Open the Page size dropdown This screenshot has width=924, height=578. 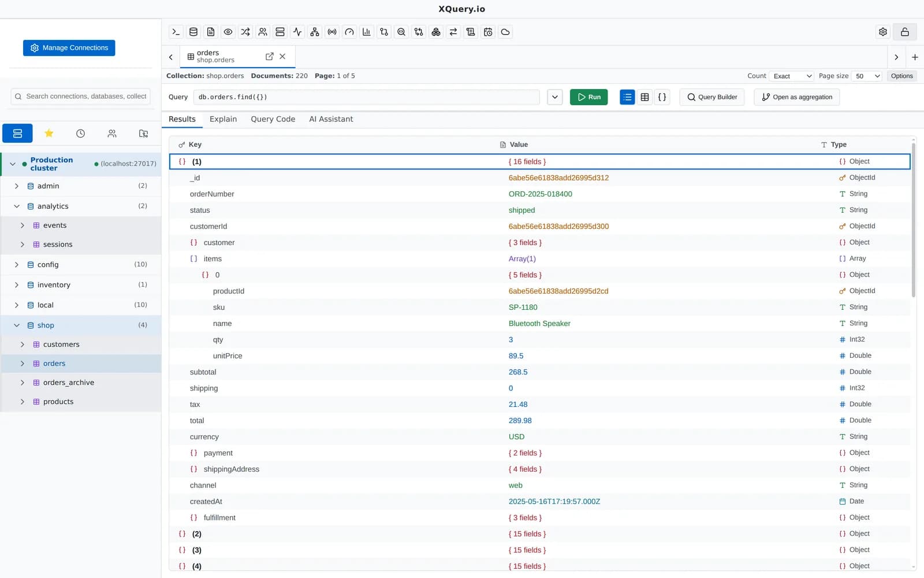coord(867,76)
